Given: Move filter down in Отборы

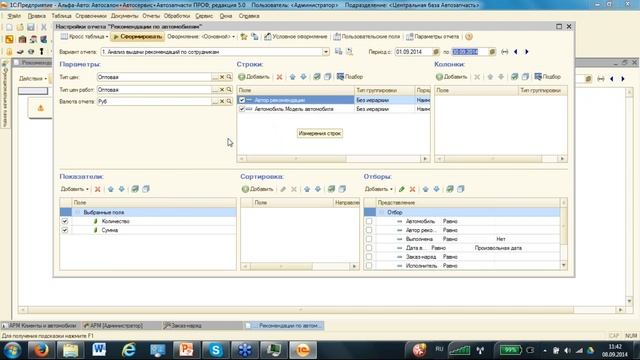Looking at the screenshot, I should 437,189.
